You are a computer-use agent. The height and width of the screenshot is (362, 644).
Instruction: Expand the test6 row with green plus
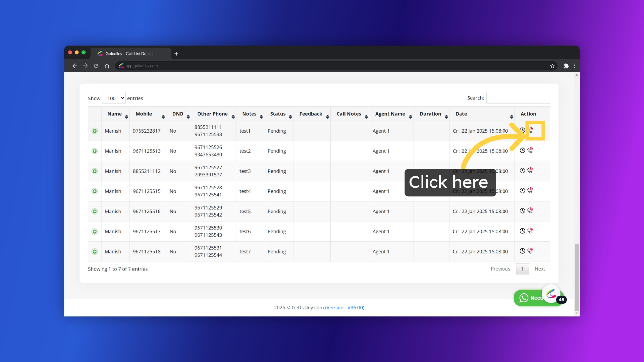pos(94,232)
